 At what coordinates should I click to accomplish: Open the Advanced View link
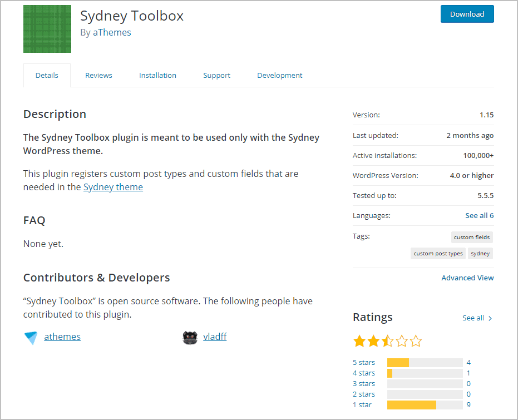pyautogui.click(x=467, y=278)
